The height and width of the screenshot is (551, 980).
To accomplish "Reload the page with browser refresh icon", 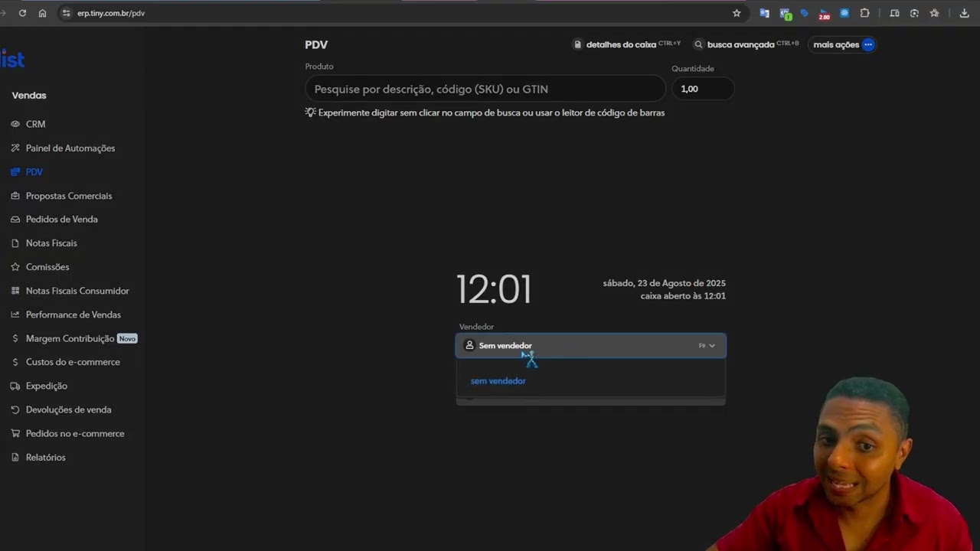I will 22,13.
